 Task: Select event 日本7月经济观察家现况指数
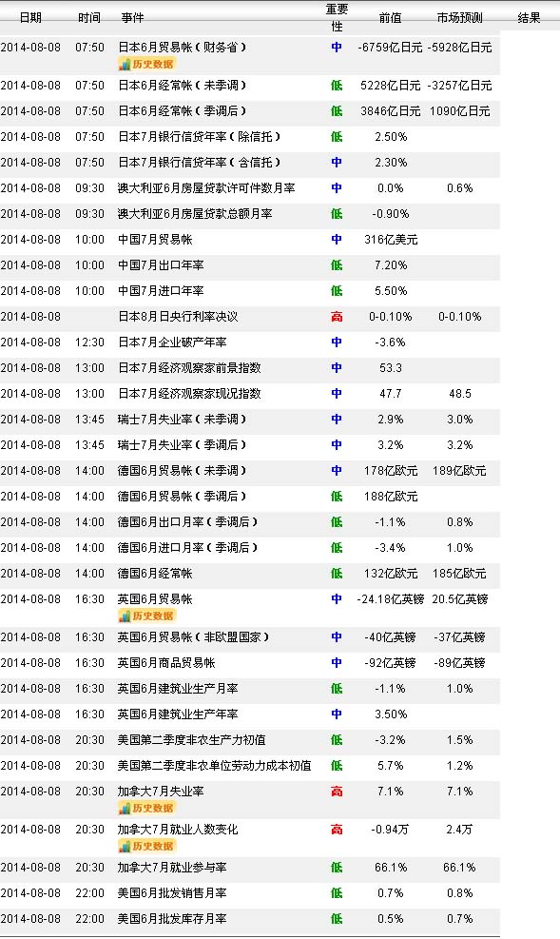[189, 395]
